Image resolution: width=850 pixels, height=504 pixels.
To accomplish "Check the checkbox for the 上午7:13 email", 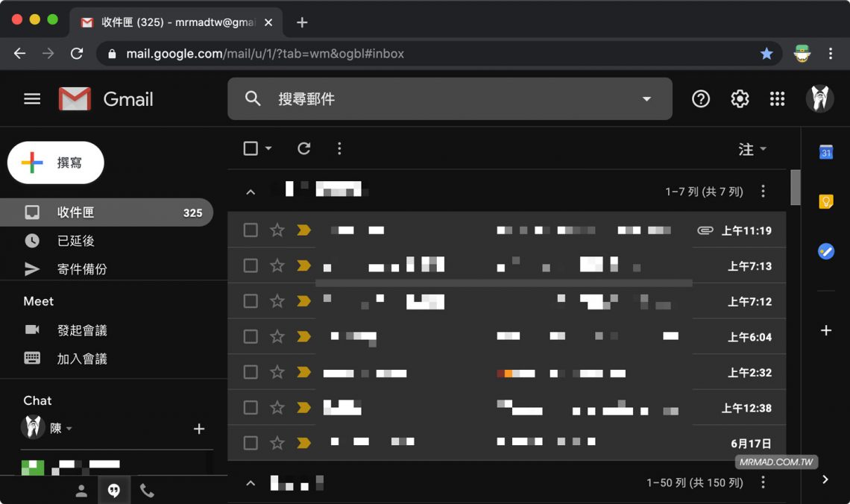I will [251, 265].
